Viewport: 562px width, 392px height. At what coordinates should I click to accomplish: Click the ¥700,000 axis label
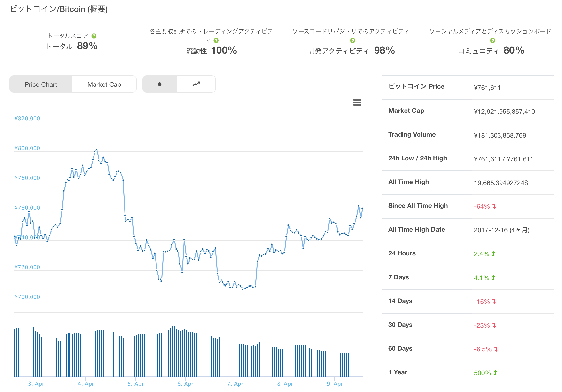[x=27, y=297]
